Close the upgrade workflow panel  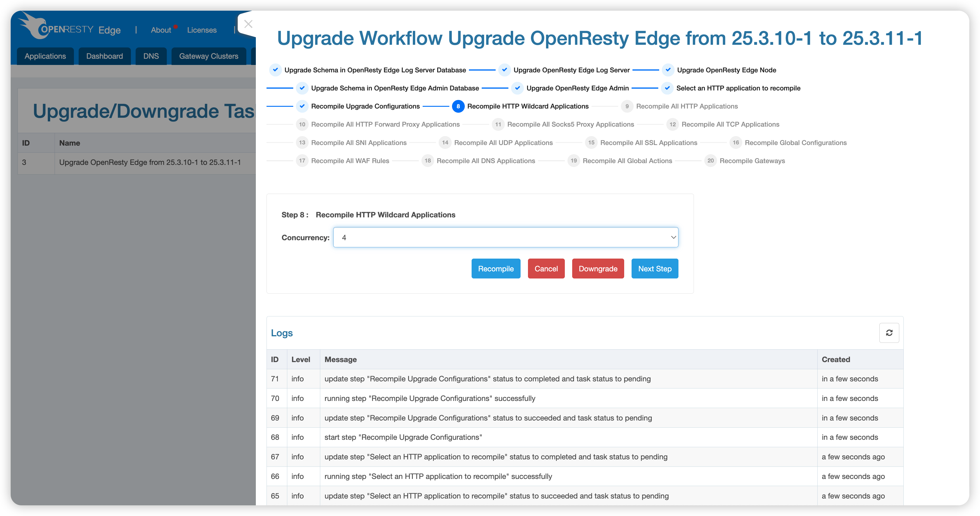tap(248, 24)
